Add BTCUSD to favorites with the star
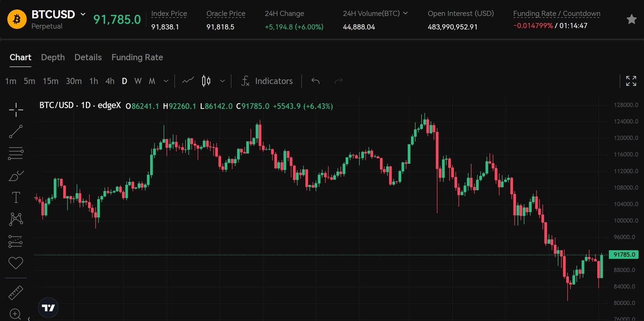Image resolution: width=644 pixels, height=321 pixels. [x=632, y=19]
